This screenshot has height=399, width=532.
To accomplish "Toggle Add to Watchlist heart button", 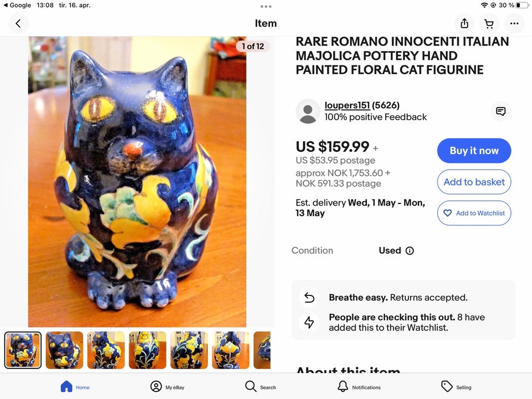I will [474, 213].
